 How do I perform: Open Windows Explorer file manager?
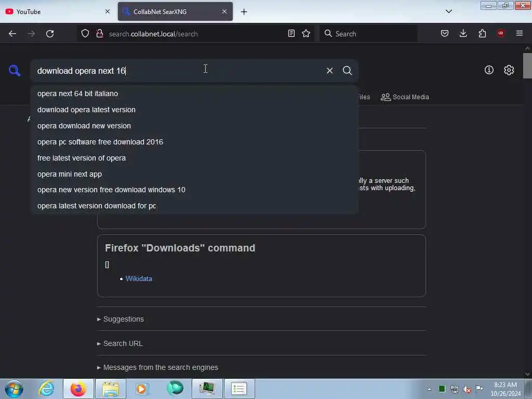pos(111,389)
